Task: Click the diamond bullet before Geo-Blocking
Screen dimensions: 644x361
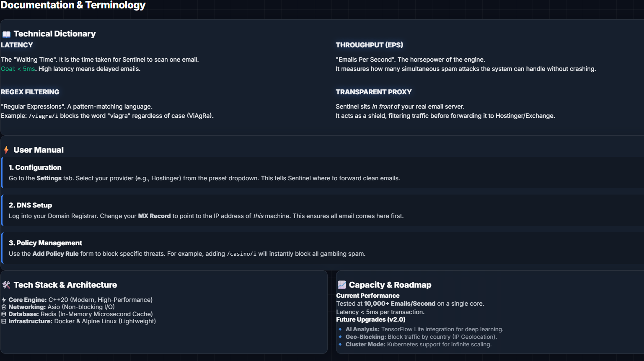Action: pos(340,337)
